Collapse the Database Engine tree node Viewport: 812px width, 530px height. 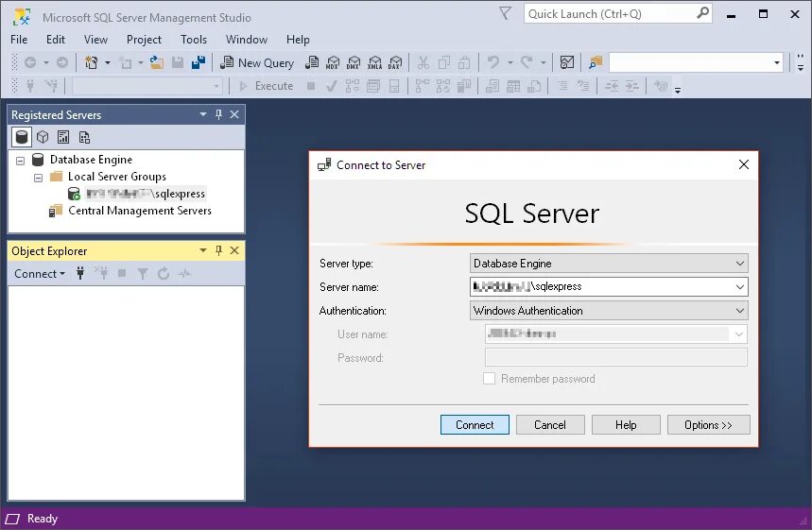point(20,161)
